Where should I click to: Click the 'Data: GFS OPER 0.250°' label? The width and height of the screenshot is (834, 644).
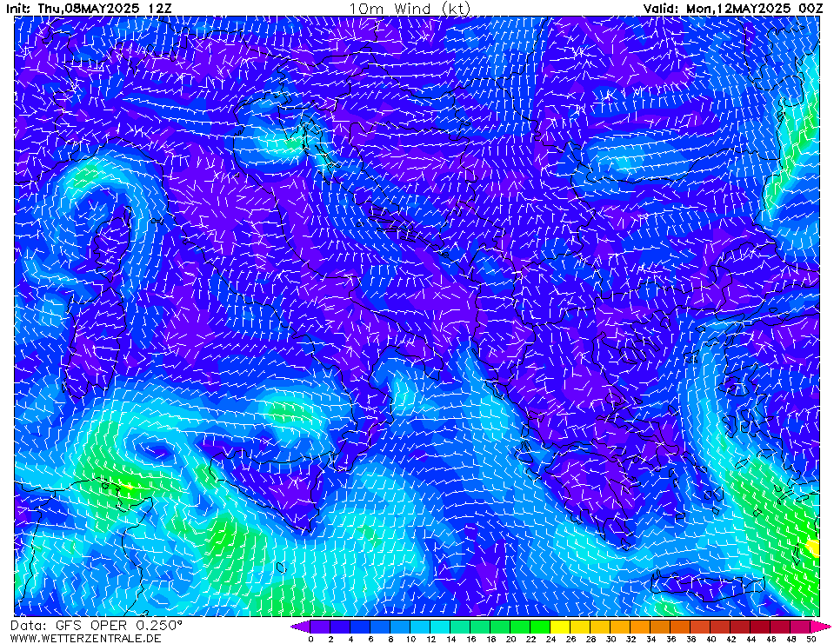pyautogui.click(x=97, y=625)
